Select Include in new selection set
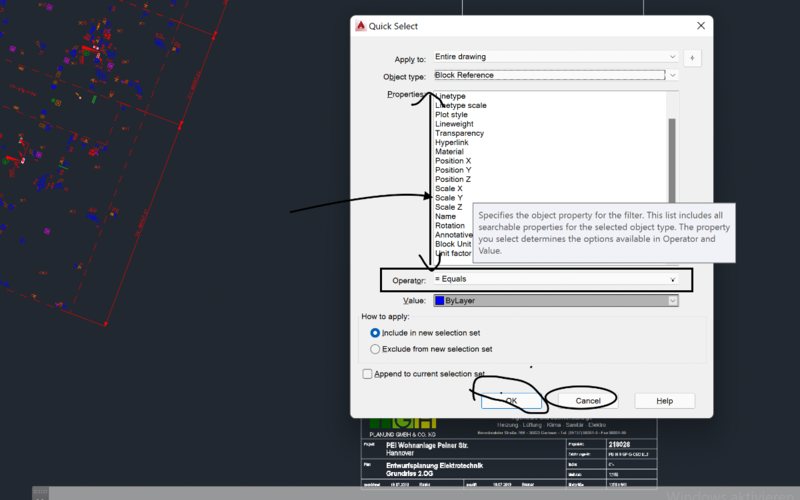 tap(376, 333)
